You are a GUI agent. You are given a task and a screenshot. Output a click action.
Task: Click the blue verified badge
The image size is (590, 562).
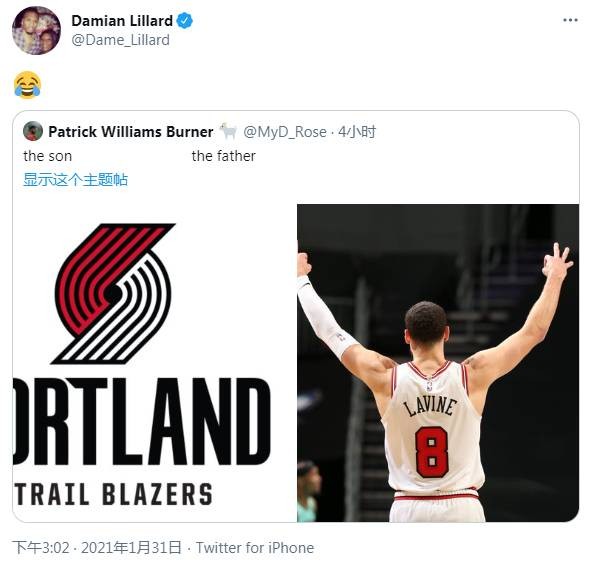point(185,21)
